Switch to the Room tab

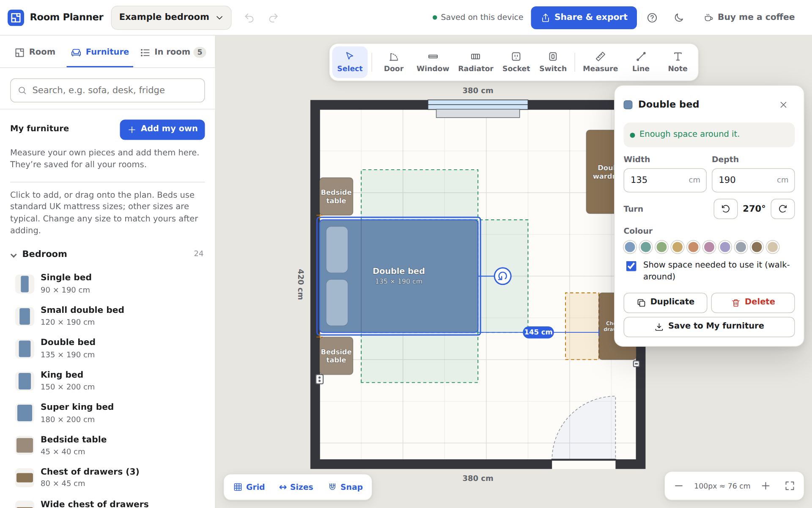pyautogui.click(x=35, y=52)
